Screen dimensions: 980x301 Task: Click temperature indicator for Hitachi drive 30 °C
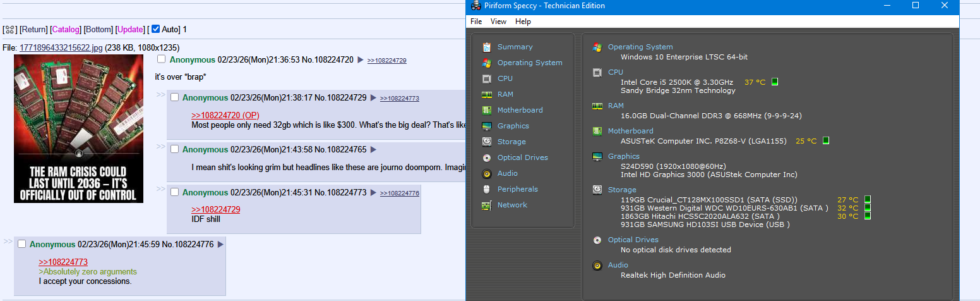(867, 216)
